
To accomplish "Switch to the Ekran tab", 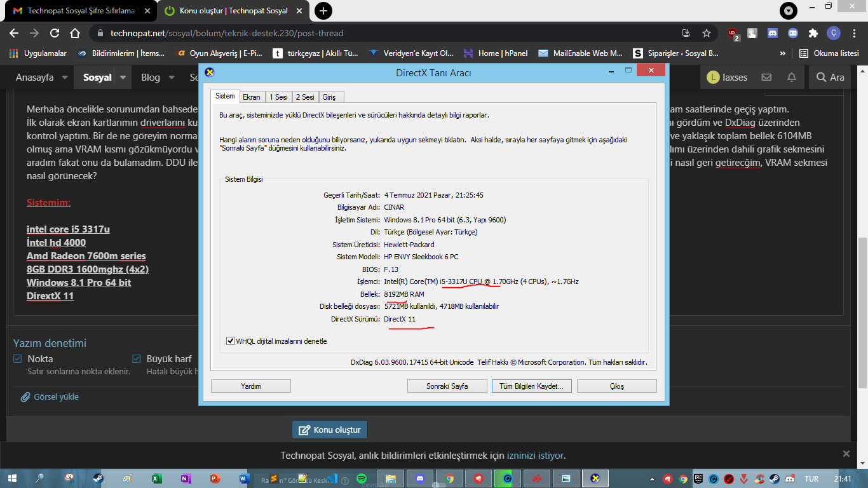I will pyautogui.click(x=252, y=97).
